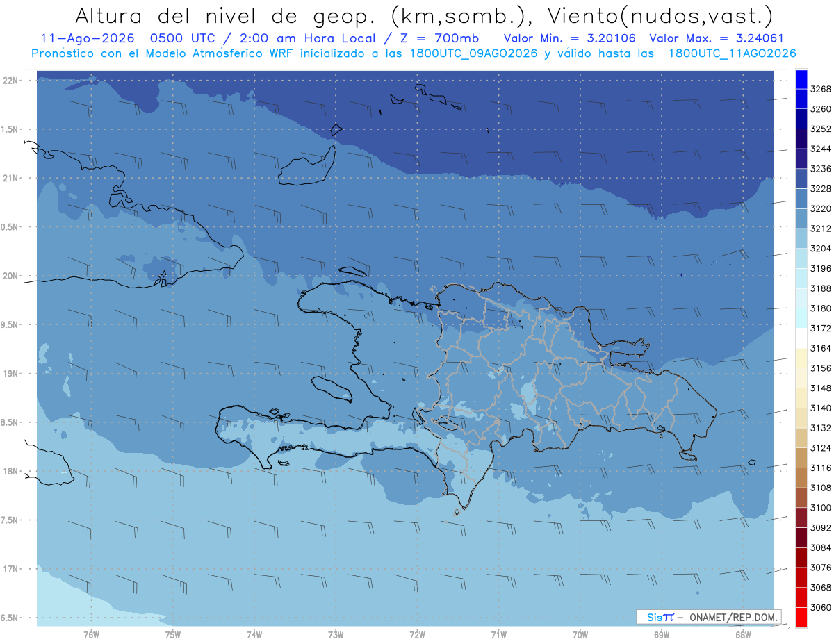Click the Sisπ logo in the corner box
The width and height of the screenshot is (834, 644).
pos(660,617)
